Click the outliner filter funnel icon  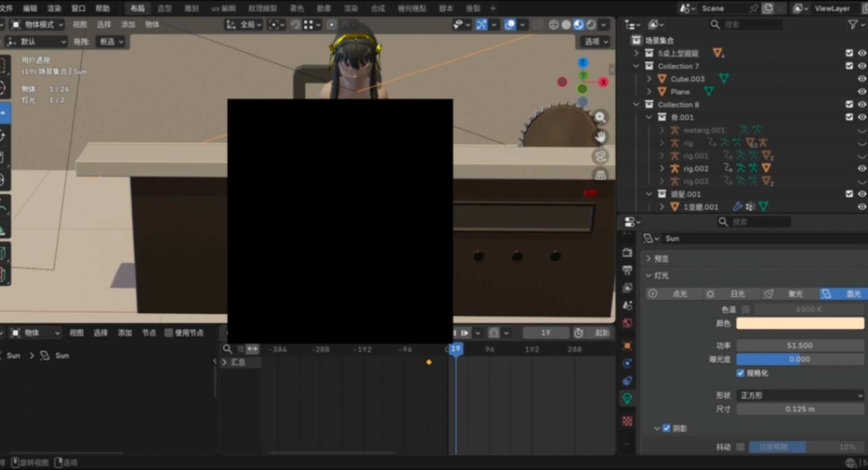click(853, 25)
